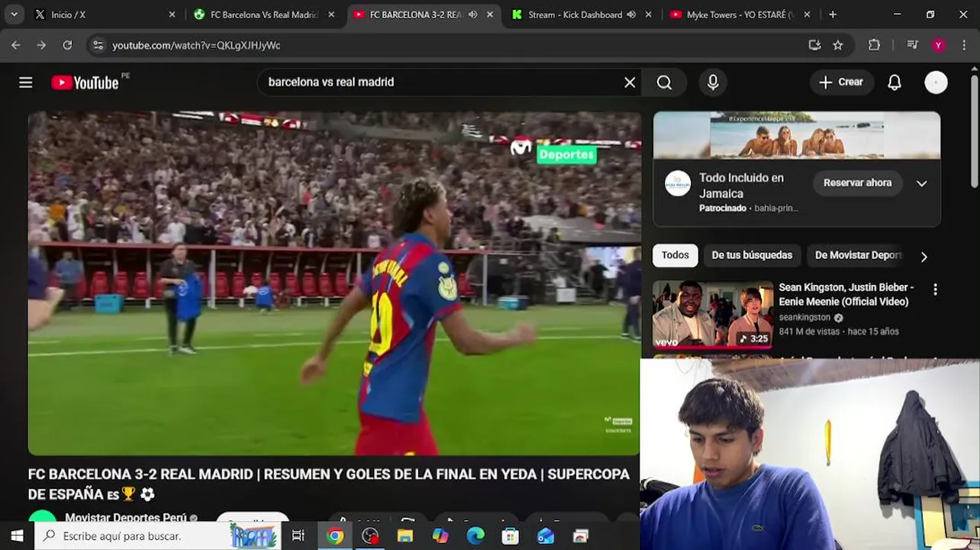Click the Reservar ahora button

click(857, 183)
